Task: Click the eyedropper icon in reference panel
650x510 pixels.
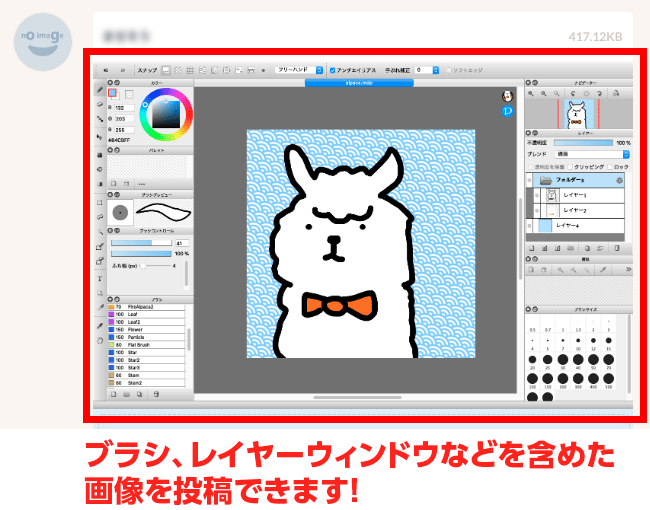Action: click(603, 270)
